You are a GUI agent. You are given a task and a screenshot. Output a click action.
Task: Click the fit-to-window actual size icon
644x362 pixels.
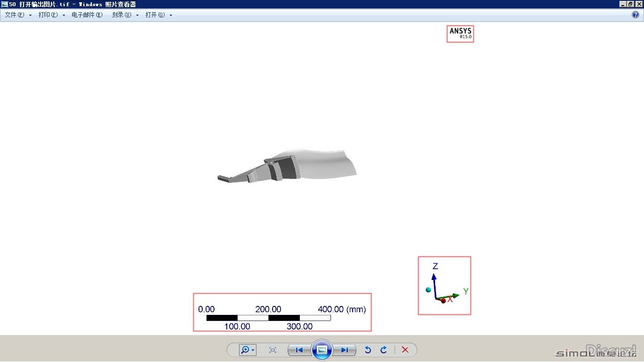pyautogui.click(x=272, y=350)
